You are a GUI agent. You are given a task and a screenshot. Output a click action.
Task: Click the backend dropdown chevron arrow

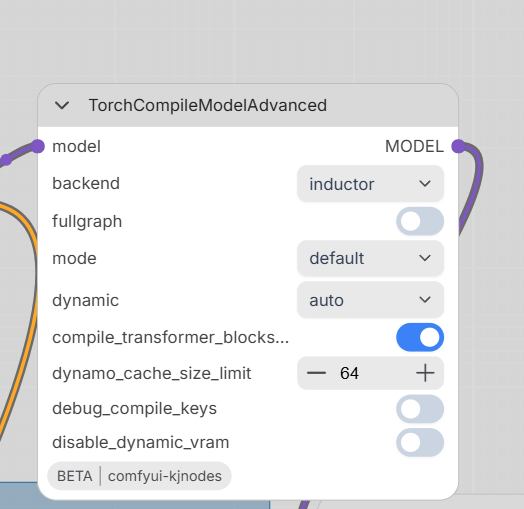point(425,183)
